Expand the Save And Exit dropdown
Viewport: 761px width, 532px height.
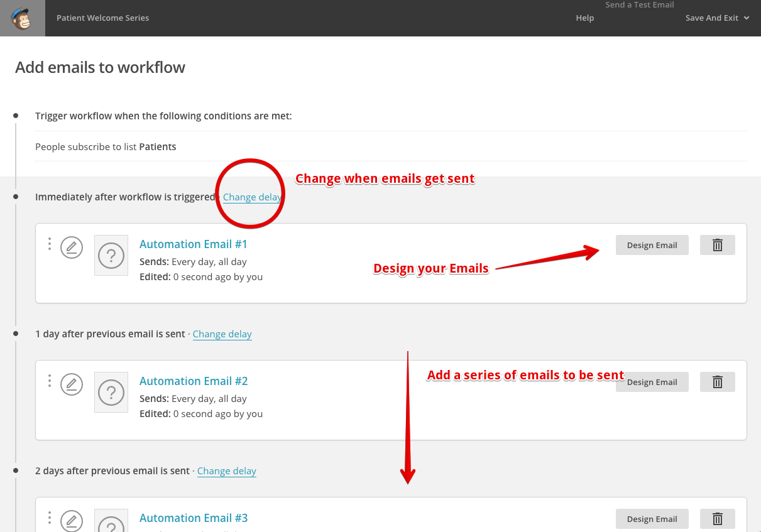(x=717, y=18)
